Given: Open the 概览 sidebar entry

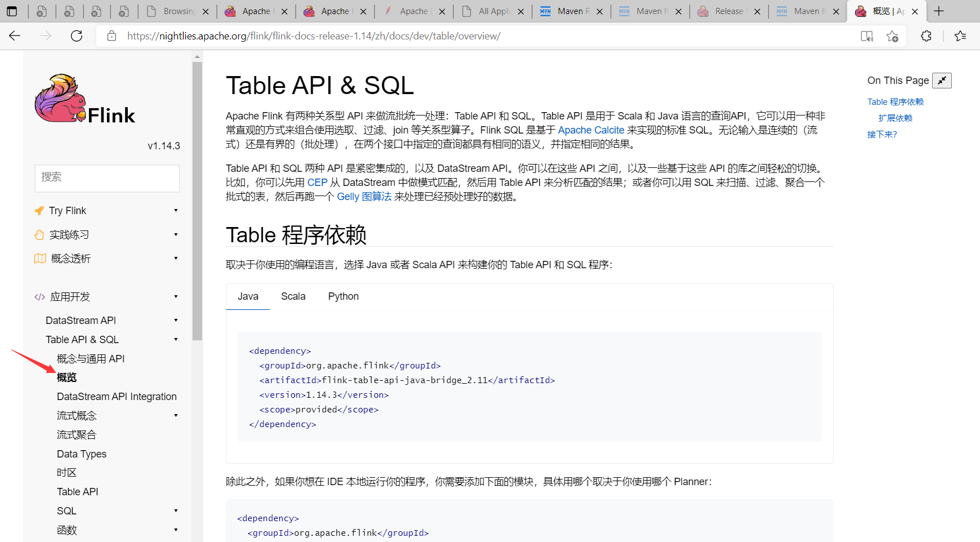Looking at the screenshot, I should 66,377.
